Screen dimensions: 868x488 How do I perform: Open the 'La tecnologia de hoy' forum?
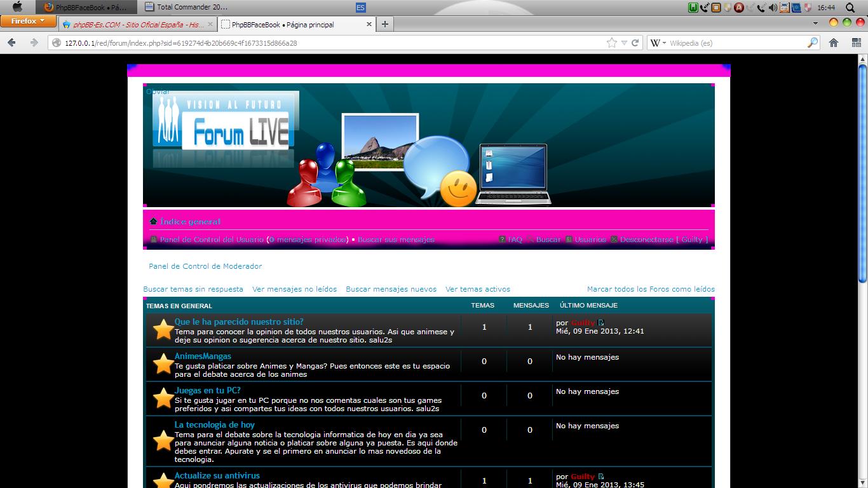[214, 424]
